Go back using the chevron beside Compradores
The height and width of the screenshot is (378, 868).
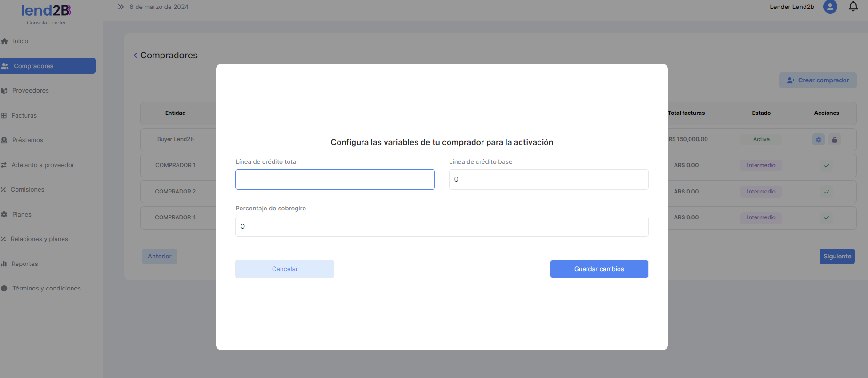(x=136, y=56)
